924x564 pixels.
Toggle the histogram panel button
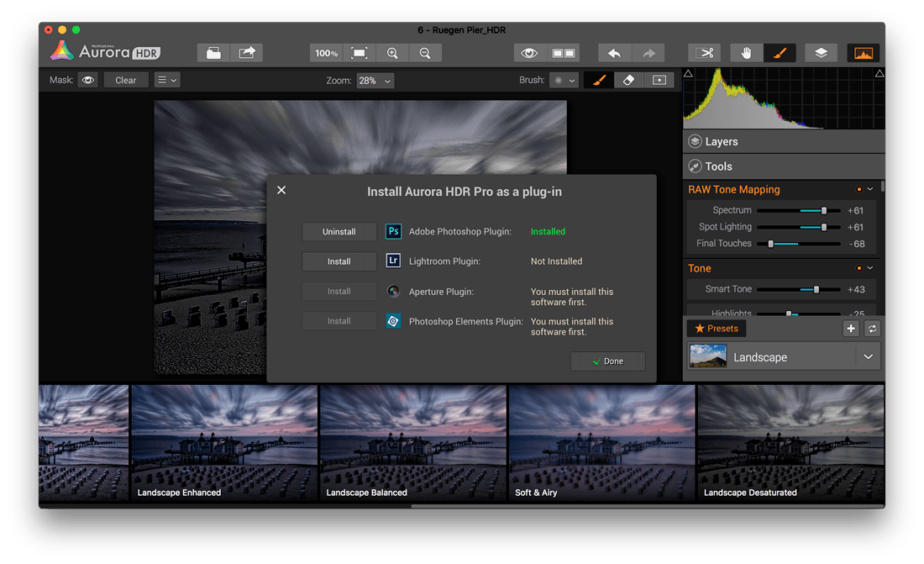864,53
